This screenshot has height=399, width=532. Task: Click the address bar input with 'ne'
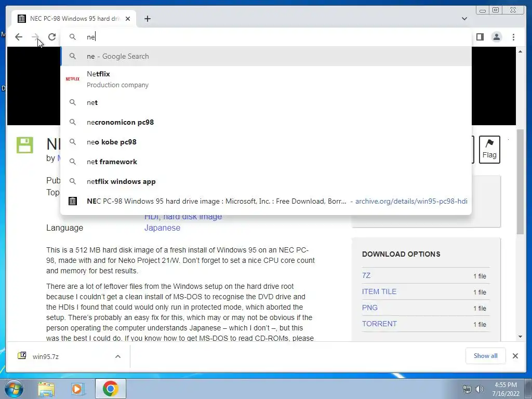click(x=265, y=37)
